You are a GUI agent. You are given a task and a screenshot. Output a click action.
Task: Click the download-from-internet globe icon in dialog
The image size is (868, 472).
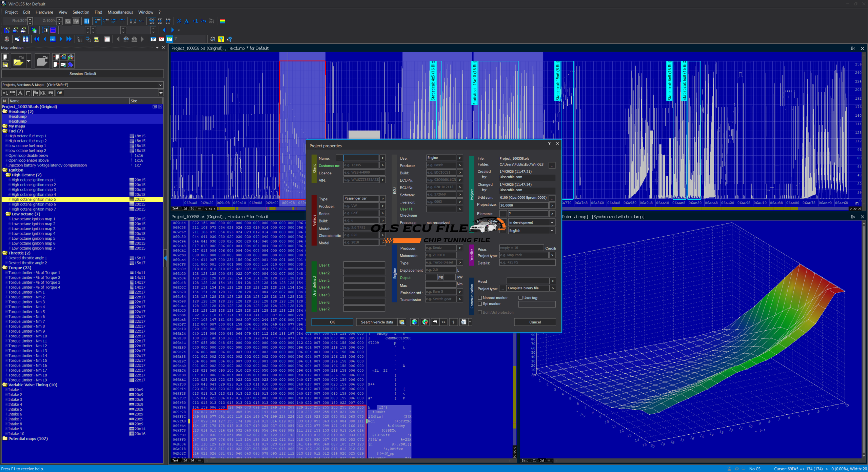point(414,322)
